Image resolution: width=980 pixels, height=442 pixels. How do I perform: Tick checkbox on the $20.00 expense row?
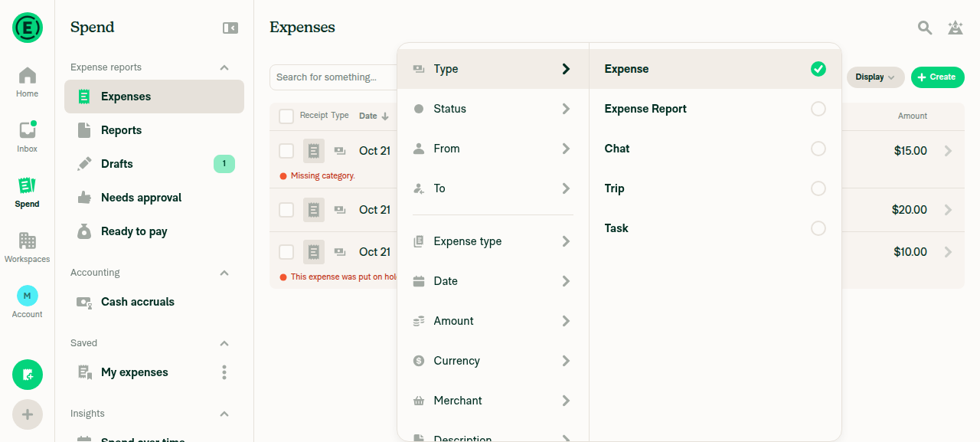(286, 210)
